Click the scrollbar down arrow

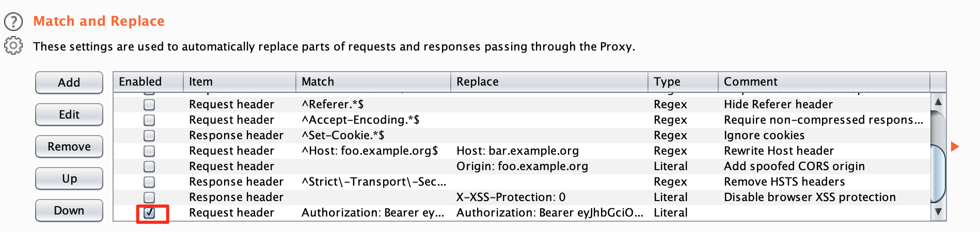tap(938, 211)
